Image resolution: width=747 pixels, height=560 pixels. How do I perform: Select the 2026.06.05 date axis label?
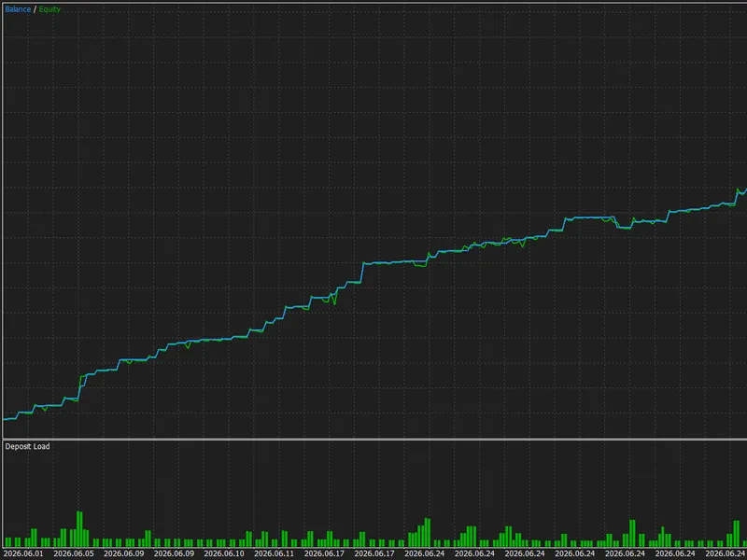[74, 553]
